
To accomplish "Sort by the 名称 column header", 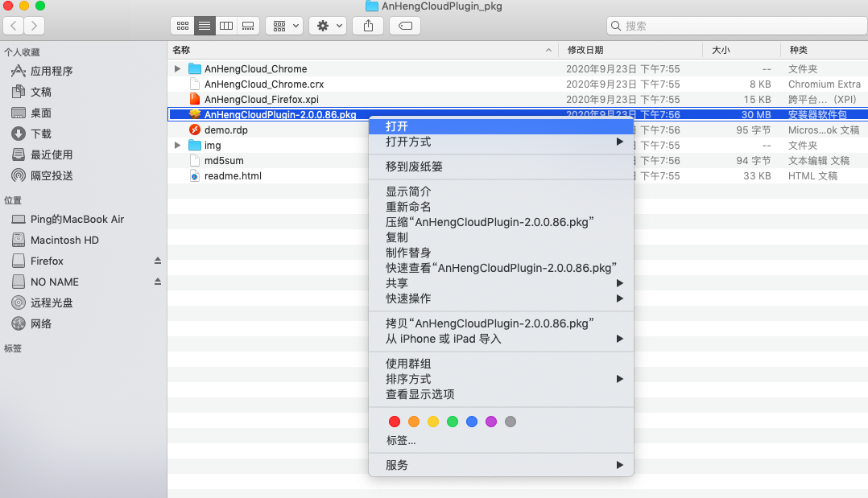I will [x=363, y=50].
